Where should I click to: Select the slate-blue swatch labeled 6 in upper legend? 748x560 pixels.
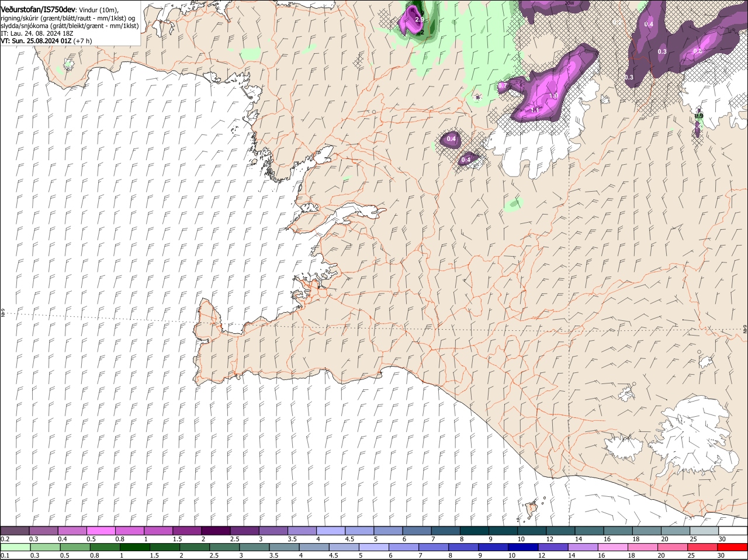(417, 530)
